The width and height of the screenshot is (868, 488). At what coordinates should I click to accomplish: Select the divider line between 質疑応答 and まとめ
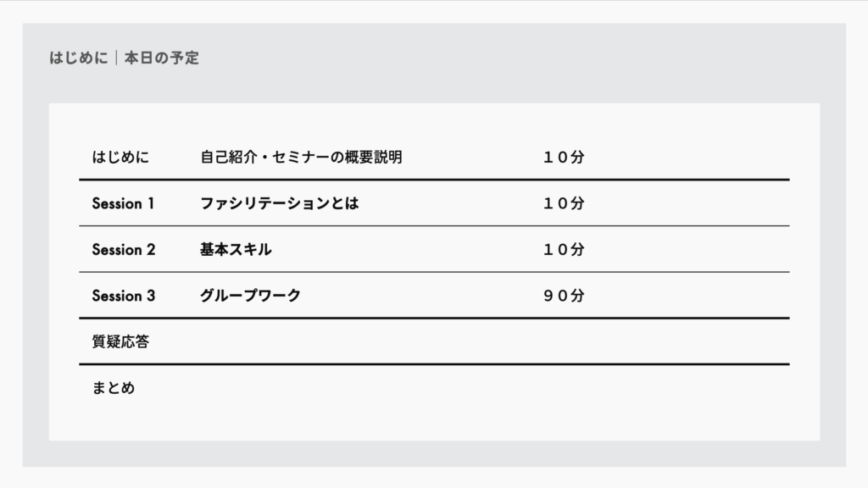[x=434, y=364]
